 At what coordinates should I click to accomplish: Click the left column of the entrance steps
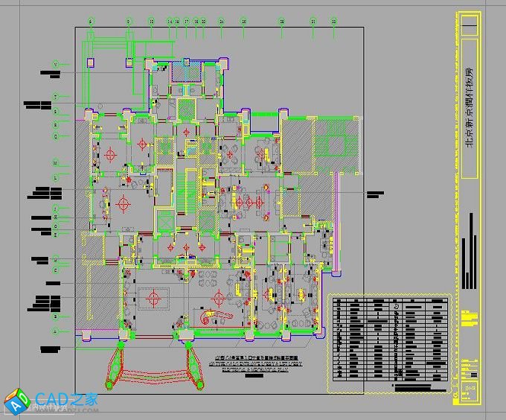click(122, 340)
